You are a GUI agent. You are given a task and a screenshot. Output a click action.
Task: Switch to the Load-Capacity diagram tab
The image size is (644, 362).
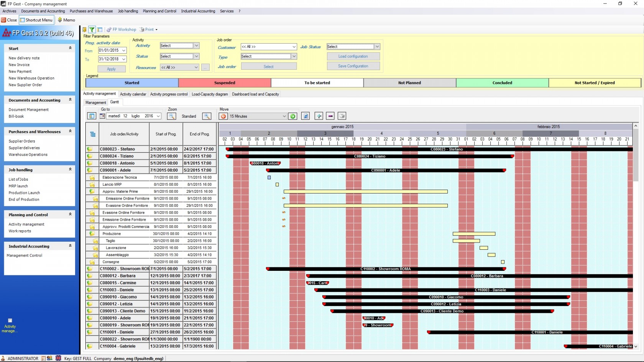tap(210, 94)
